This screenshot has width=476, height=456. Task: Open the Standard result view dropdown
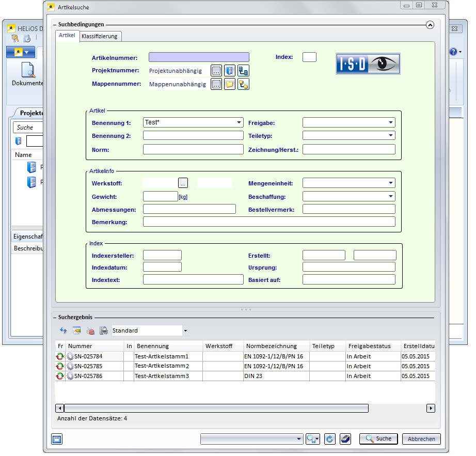[x=185, y=331]
